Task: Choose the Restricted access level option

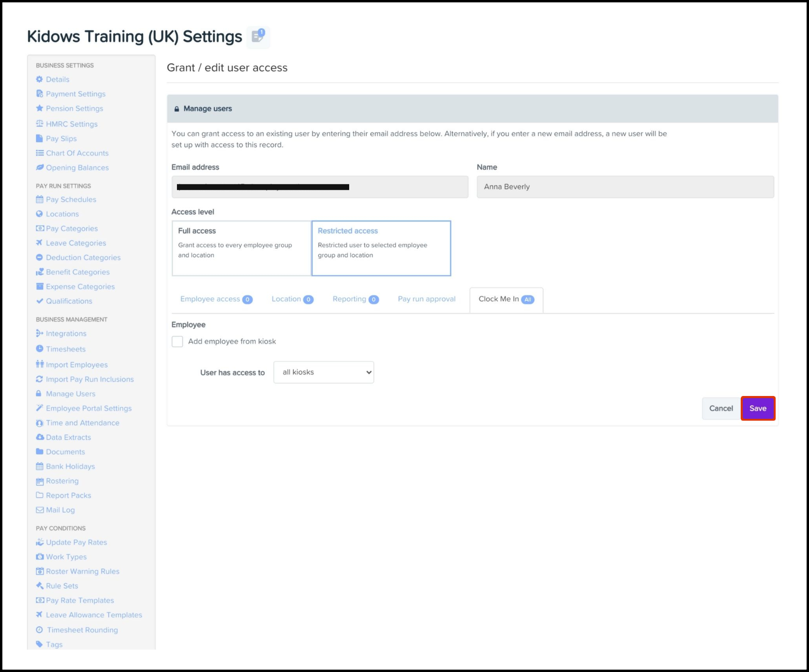Action: 381,248
